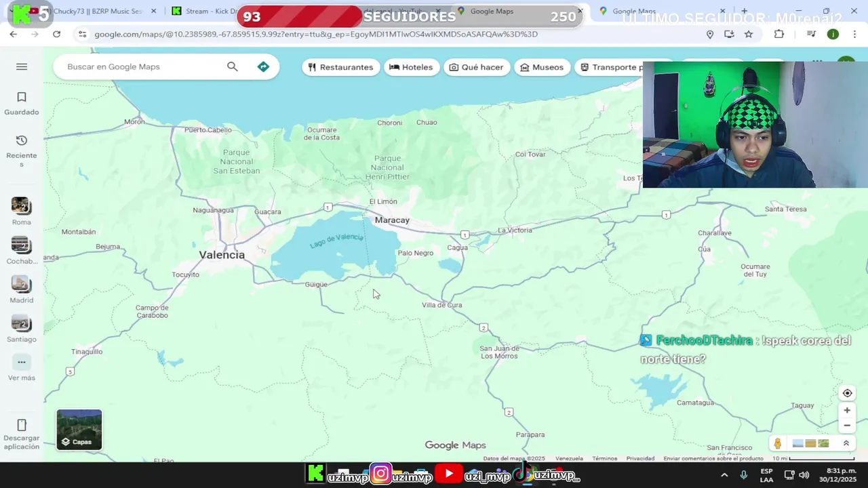View site information icon left of URL
Viewport: 868px width, 488px height.
(x=82, y=34)
